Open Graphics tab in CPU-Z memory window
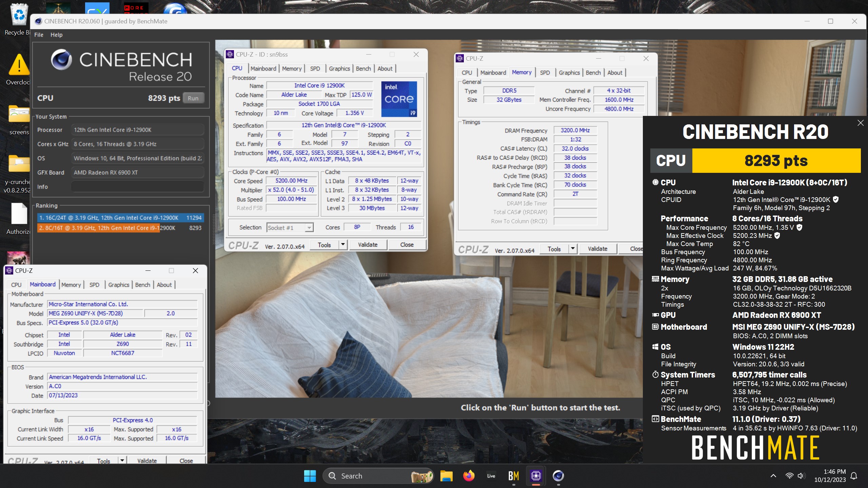This screenshot has height=488, width=868. 569,73
